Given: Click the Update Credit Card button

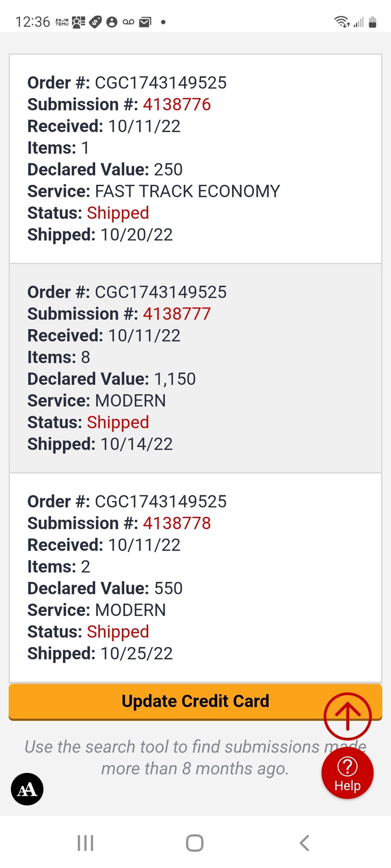Looking at the screenshot, I should [195, 702].
